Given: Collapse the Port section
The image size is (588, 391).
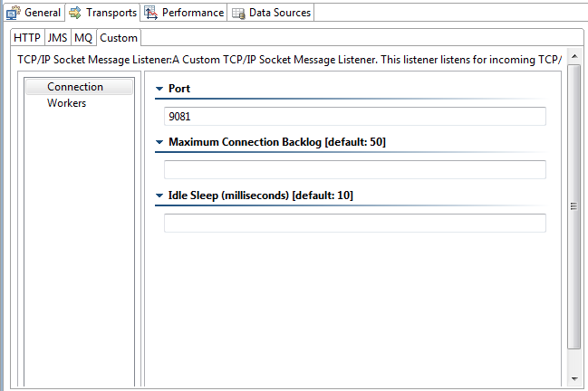Looking at the screenshot, I should (x=159, y=89).
